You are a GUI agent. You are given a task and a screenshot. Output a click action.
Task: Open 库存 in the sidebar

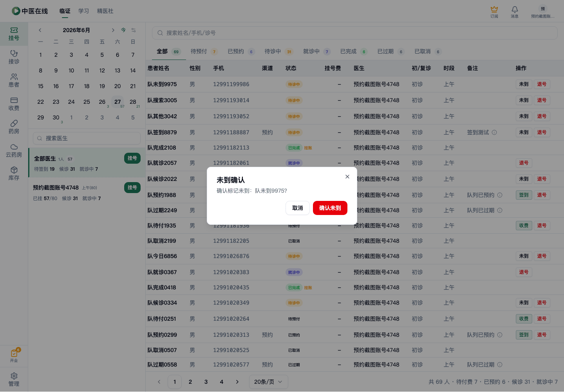coord(14,174)
